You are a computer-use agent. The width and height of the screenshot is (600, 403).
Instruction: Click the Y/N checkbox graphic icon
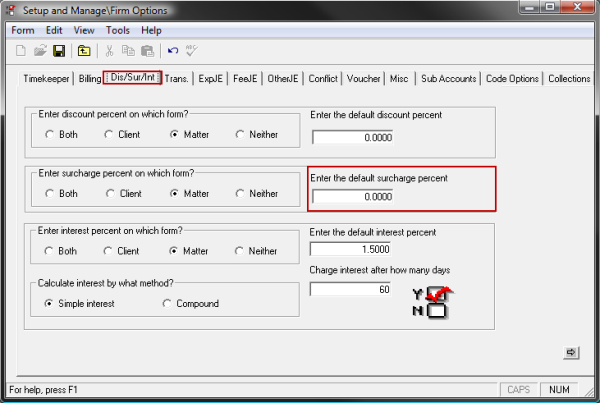433,302
